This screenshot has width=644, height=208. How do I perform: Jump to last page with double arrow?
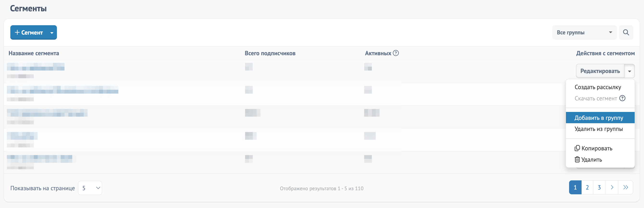coord(626,187)
